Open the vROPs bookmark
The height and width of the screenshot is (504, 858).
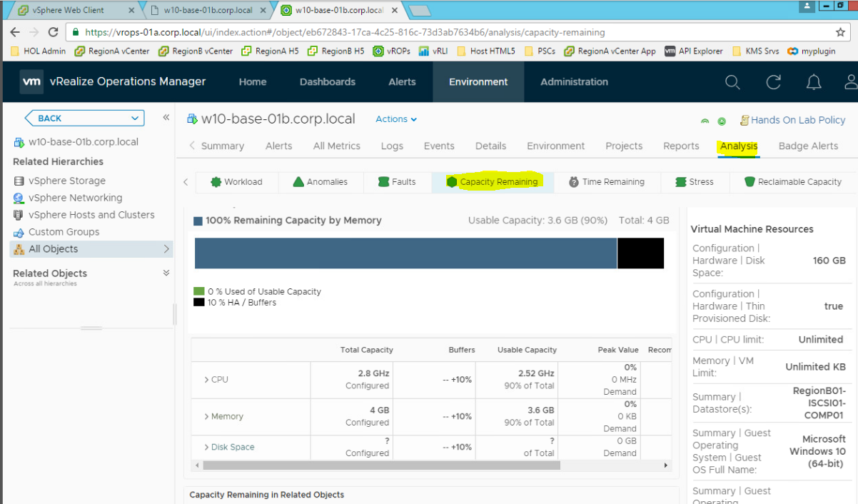[x=390, y=51]
